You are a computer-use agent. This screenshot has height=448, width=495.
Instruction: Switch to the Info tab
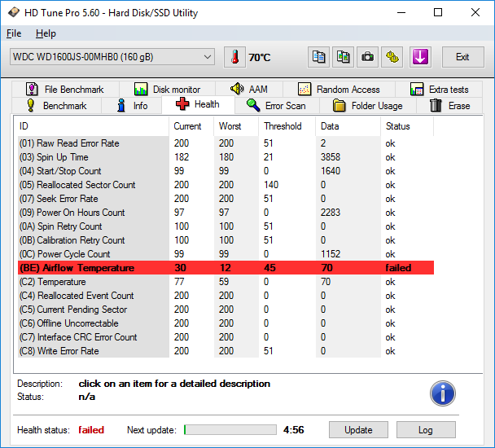click(x=132, y=106)
